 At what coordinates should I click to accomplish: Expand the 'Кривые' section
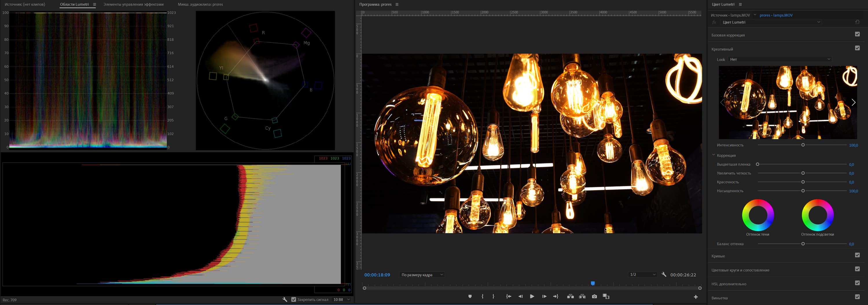(718, 256)
